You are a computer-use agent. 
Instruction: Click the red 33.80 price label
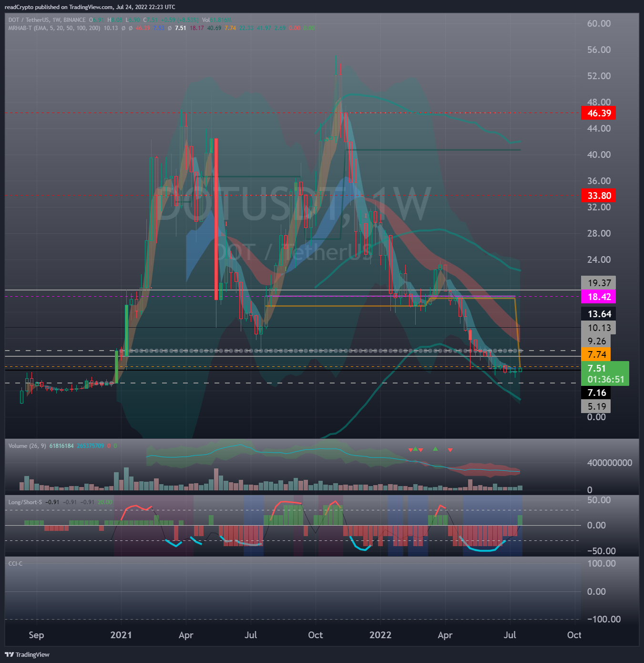pos(599,196)
